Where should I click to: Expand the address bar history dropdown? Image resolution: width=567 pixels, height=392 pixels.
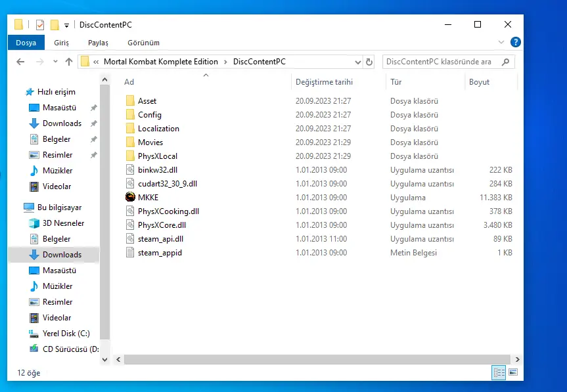[357, 62]
